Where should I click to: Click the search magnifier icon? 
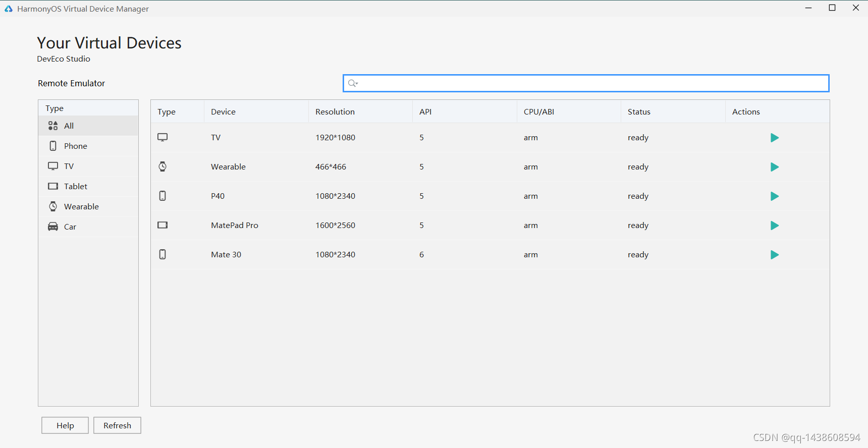pos(353,83)
